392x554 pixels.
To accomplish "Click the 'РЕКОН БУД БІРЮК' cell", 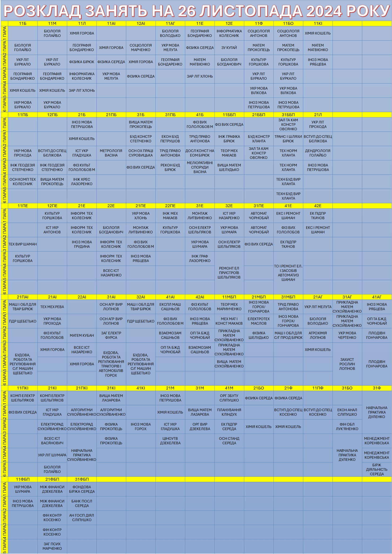I will pos(170,167).
